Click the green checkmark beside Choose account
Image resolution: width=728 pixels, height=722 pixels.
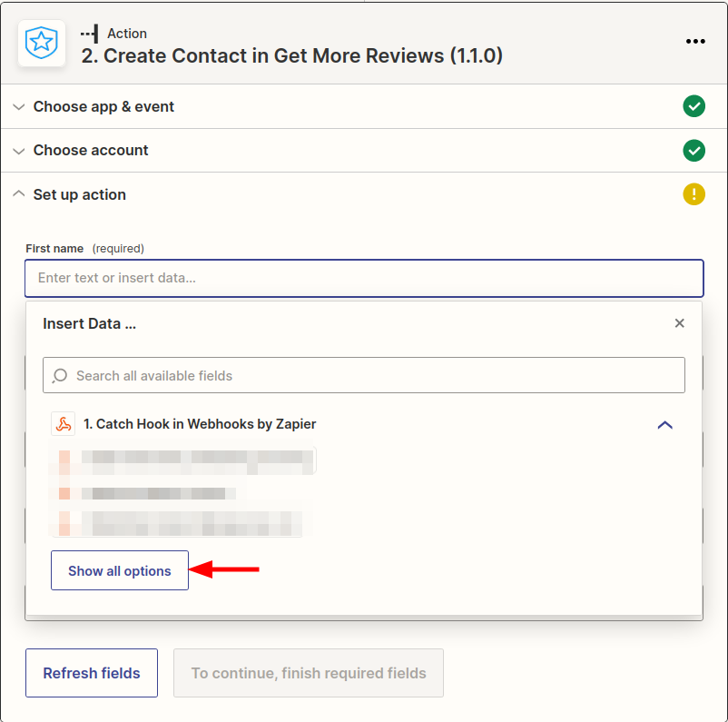point(694,150)
